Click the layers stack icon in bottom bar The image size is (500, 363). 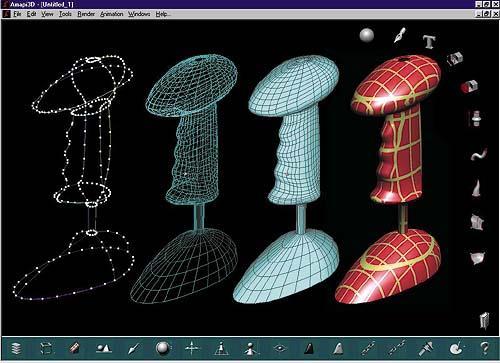pyautogui.click(x=15, y=349)
